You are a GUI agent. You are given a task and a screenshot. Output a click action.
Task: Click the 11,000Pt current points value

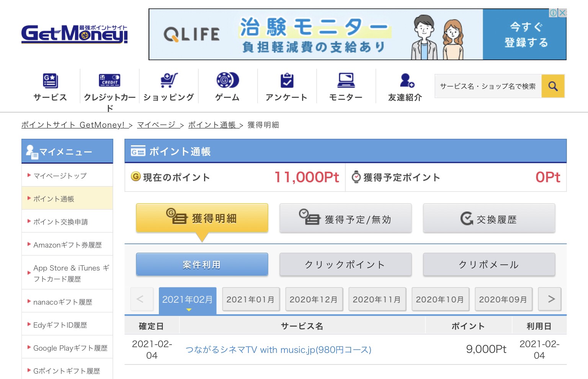(x=307, y=177)
